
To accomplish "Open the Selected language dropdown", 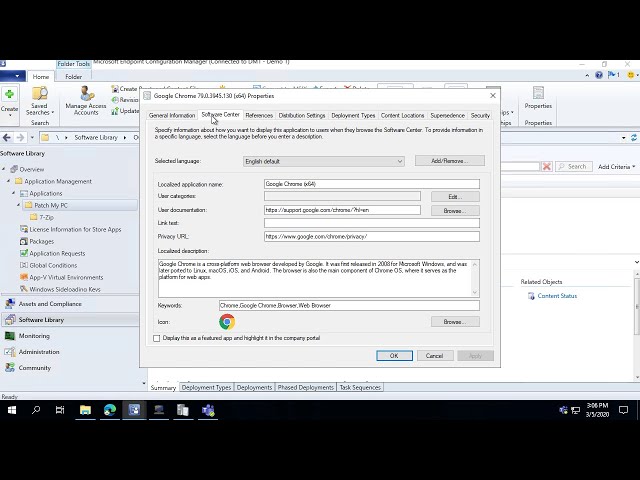I will (324, 161).
